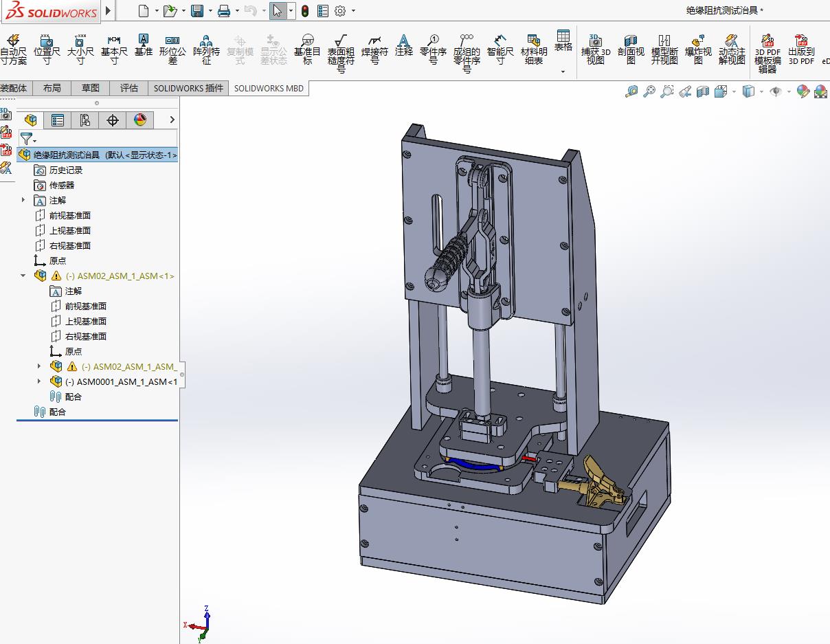Insert a 材料明细表

tap(534, 49)
